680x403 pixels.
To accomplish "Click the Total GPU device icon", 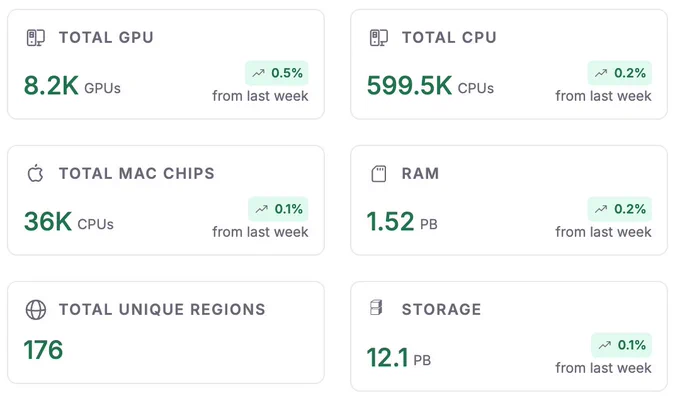I will [36, 38].
